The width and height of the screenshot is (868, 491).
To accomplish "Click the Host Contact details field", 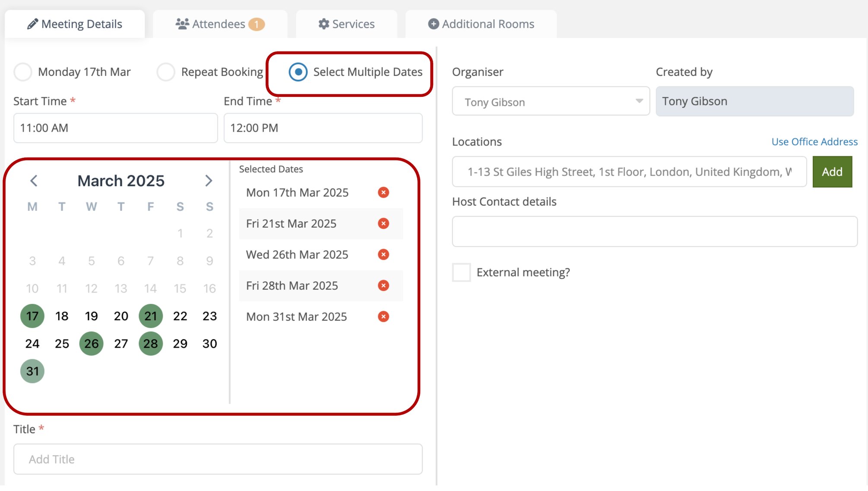I will [x=655, y=232].
